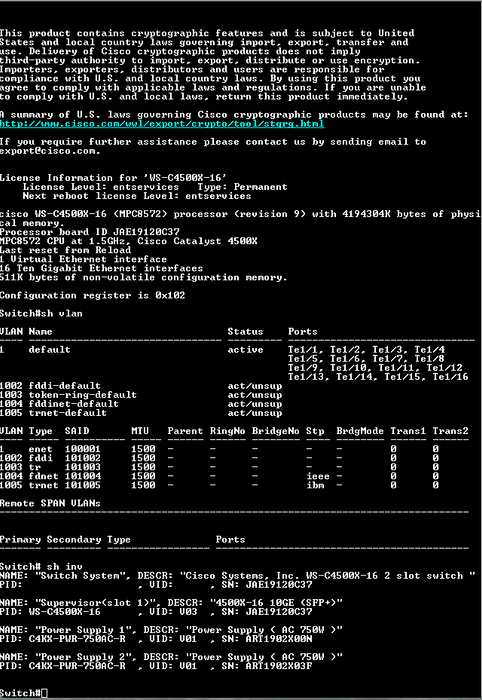
Task: Select 'trnet-default' VLAN 1005 row
Action: point(141,413)
